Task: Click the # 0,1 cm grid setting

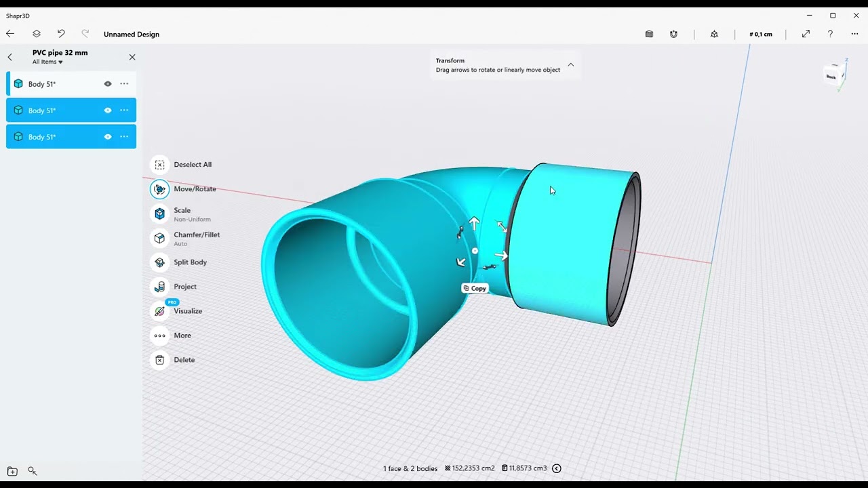Action: pos(760,34)
